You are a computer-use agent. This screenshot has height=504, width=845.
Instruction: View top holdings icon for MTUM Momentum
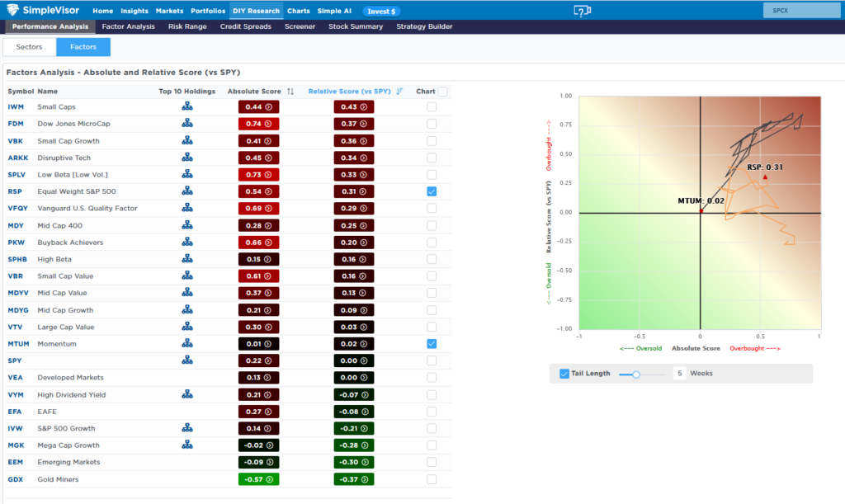(x=187, y=343)
